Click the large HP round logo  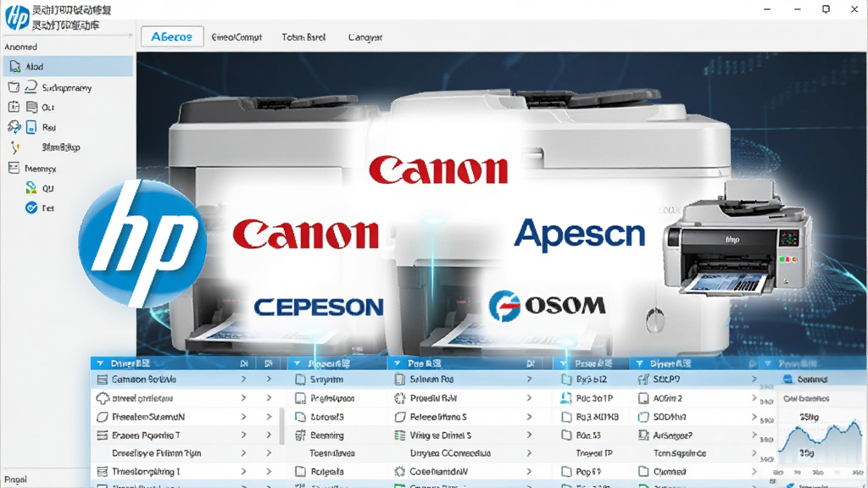pyautogui.click(x=142, y=243)
